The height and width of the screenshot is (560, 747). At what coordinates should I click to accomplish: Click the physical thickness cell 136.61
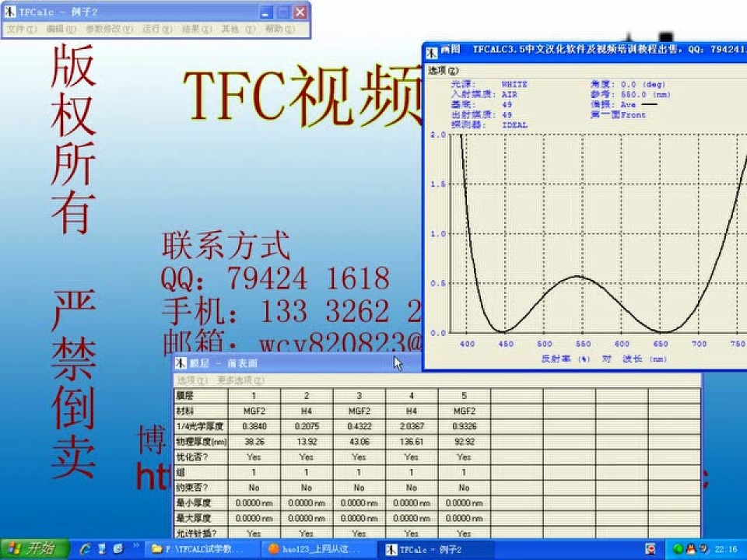click(x=412, y=442)
